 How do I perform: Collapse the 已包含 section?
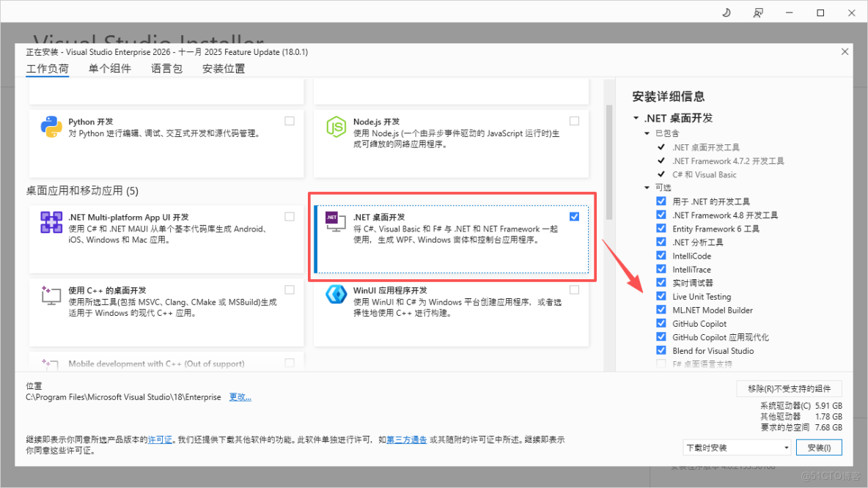tap(645, 133)
